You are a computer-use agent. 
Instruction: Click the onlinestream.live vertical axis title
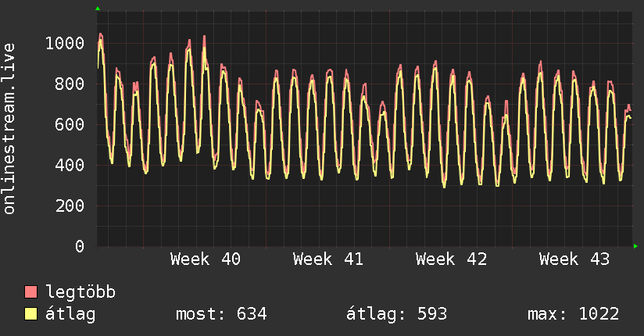click(9, 129)
